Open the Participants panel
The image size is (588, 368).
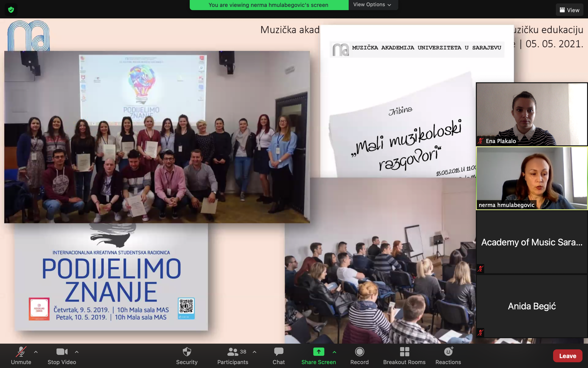[232, 356]
